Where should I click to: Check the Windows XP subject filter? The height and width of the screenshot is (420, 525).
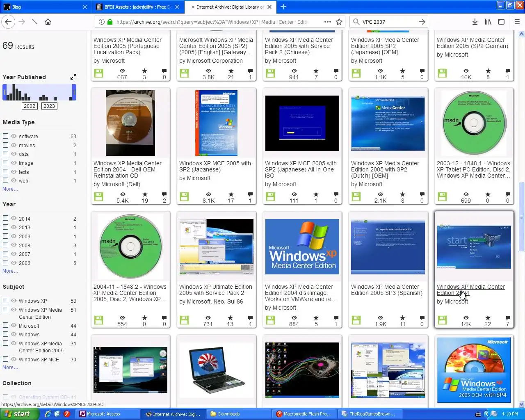point(6,301)
